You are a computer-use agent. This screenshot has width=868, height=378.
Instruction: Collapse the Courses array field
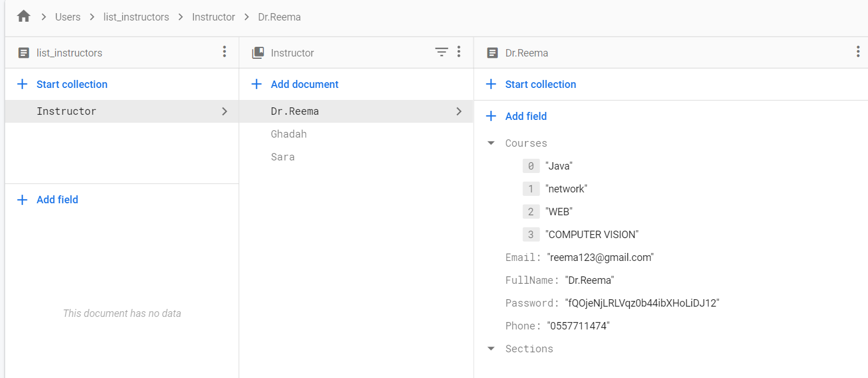click(491, 143)
